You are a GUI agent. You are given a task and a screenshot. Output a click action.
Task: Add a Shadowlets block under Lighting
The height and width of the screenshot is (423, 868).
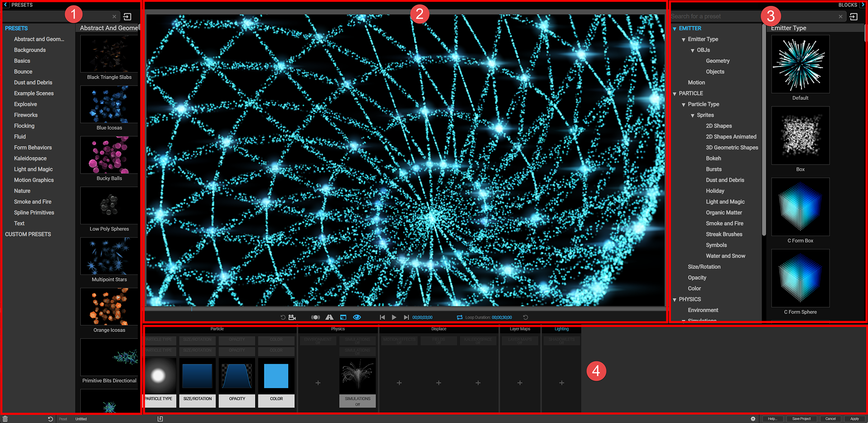tap(561, 383)
